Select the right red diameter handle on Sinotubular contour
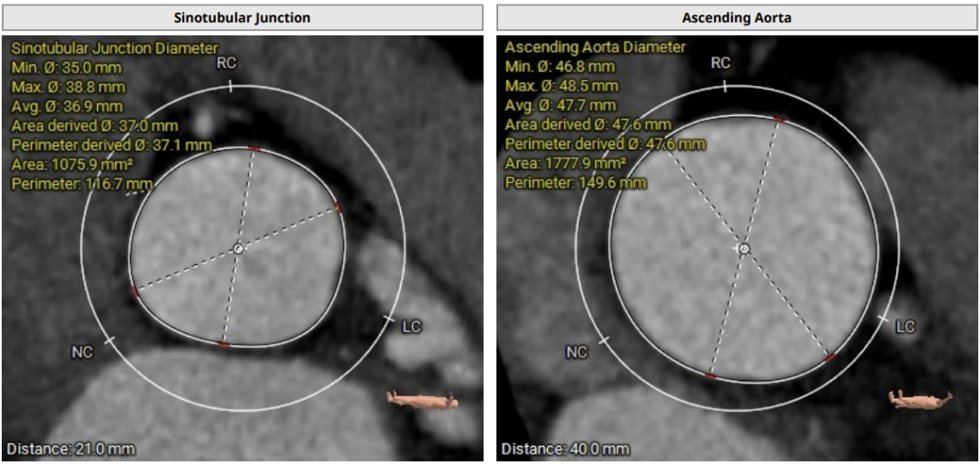Screen dimensions: 980x464 coord(338,207)
